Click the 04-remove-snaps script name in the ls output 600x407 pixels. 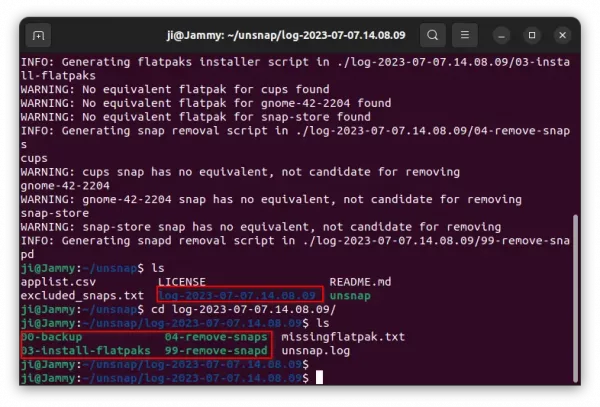(216, 337)
